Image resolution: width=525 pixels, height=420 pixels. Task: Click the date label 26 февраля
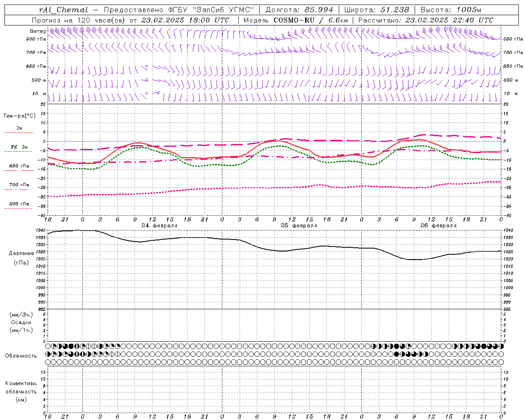point(438,226)
